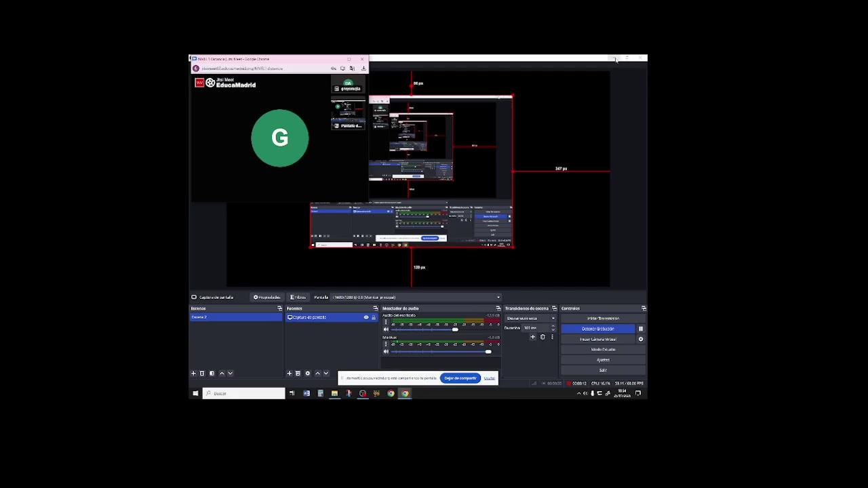Mute the Audio del escritorio channel

(x=386, y=329)
